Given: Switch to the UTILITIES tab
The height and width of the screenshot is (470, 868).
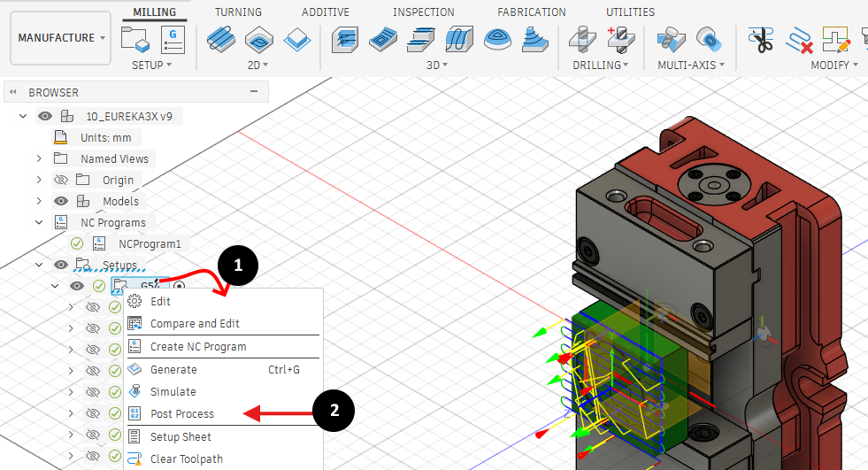Looking at the screenshot, I should click(x=630, y=12).
